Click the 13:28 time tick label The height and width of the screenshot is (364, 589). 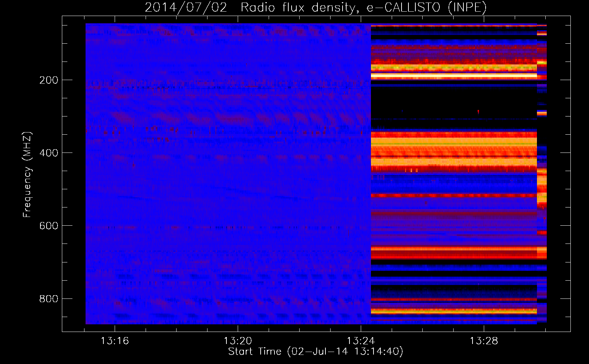484,341
